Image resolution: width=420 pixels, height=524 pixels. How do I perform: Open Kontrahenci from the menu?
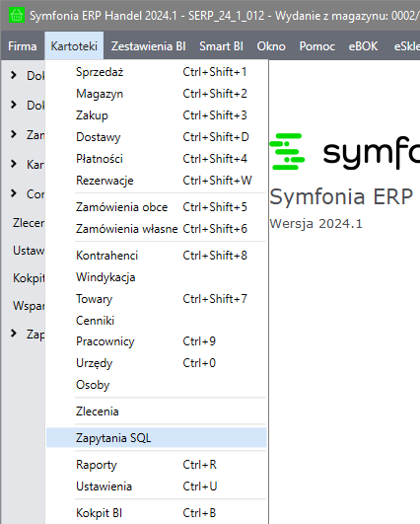(x=156, y=256)
